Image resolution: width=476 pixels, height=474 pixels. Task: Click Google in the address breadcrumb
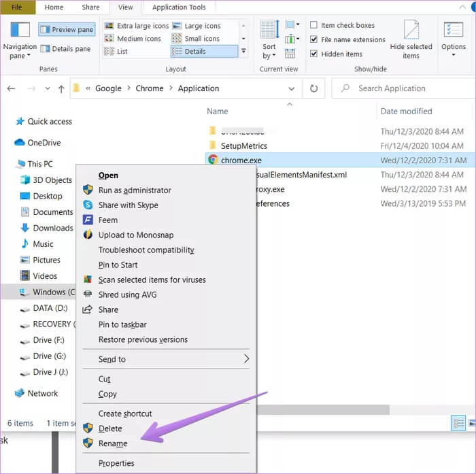click(108, 88)
